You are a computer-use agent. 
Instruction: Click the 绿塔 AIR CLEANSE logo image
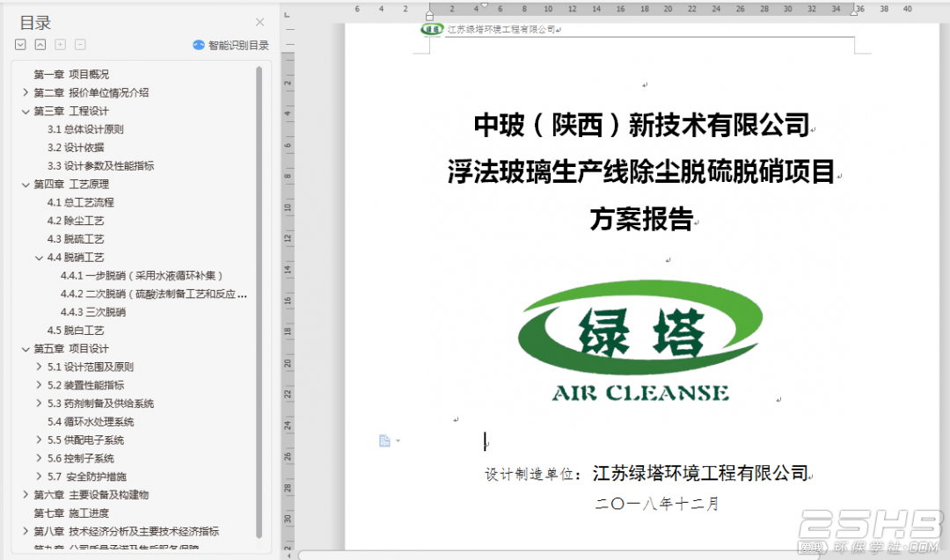[x=639, y=341]
